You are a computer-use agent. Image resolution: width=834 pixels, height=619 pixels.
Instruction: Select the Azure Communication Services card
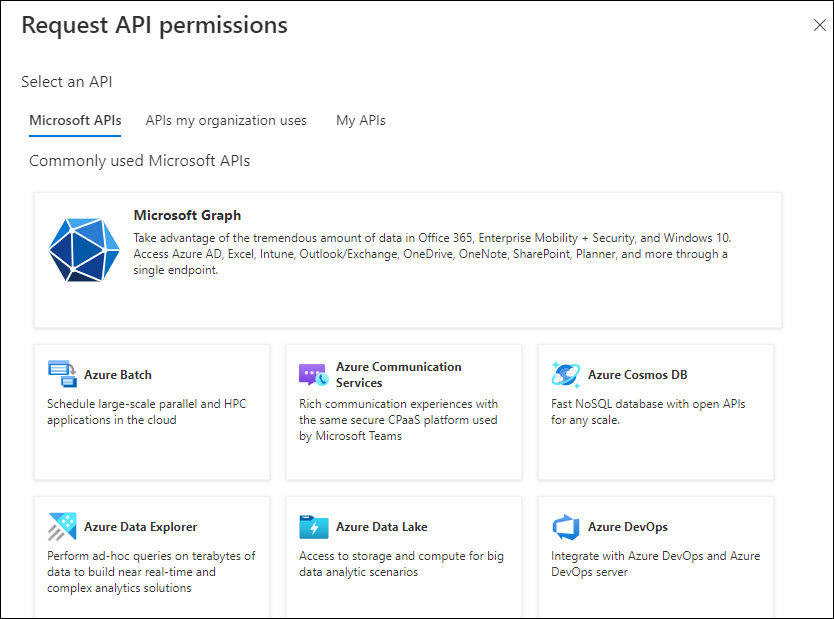[x=403, y=412]
